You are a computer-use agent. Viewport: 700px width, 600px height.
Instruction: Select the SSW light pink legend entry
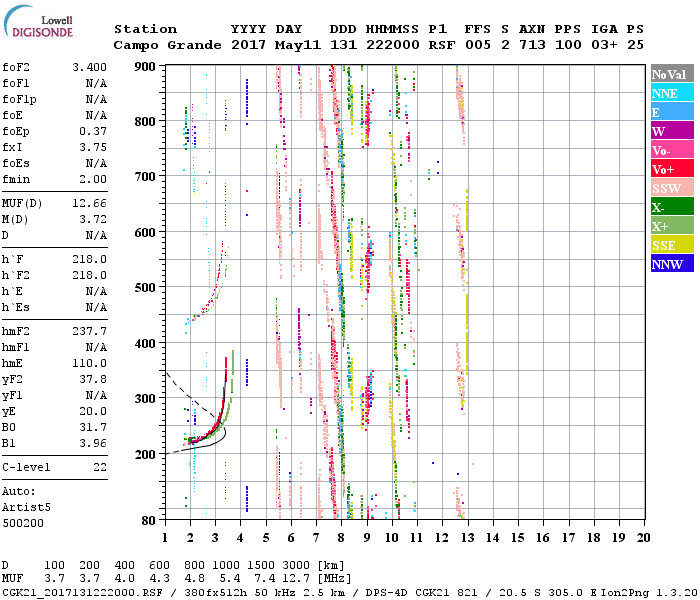tap(671, 188)
